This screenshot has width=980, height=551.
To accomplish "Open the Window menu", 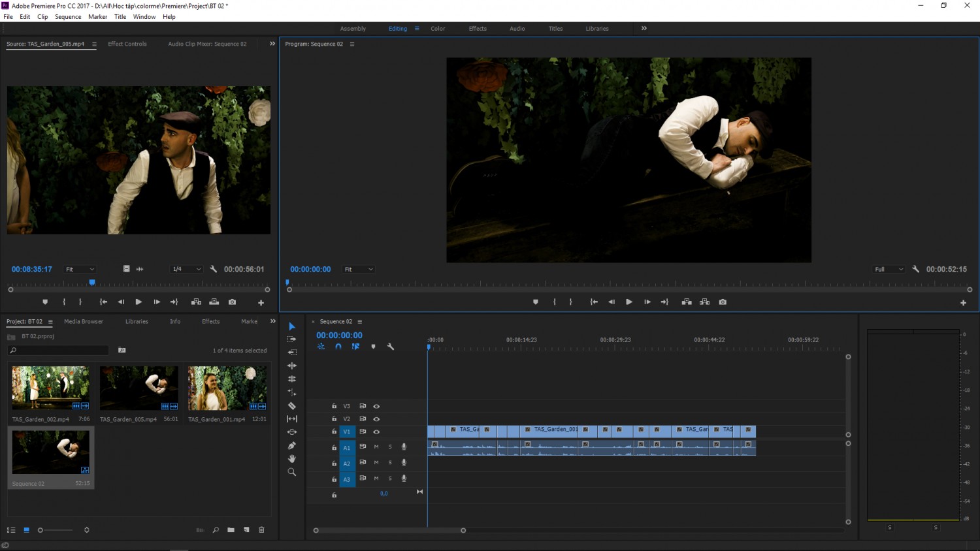I will pyautogui.click(x=144, y=17).
